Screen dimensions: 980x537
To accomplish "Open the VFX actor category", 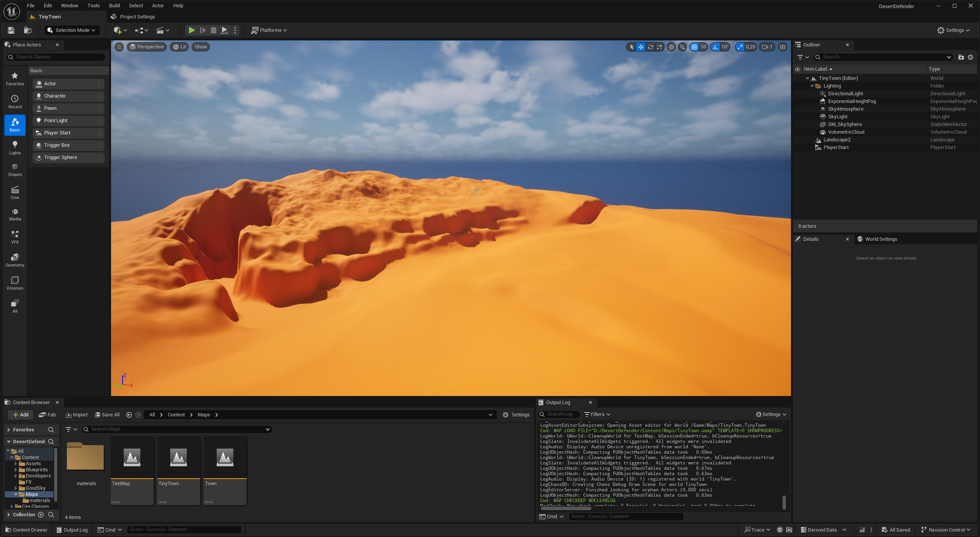I will pos(15,237).
